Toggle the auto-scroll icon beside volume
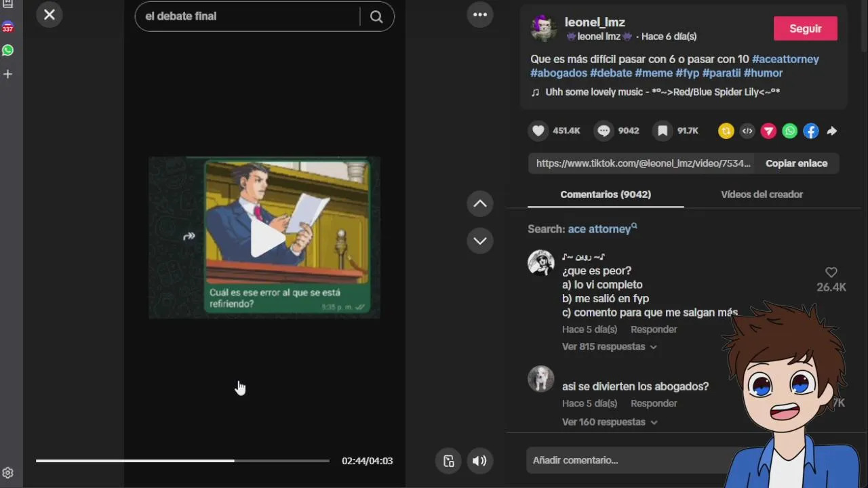Image resolution: width=868 pixels, height=488 pixels. pyautogui.click(x=448, y=461)
